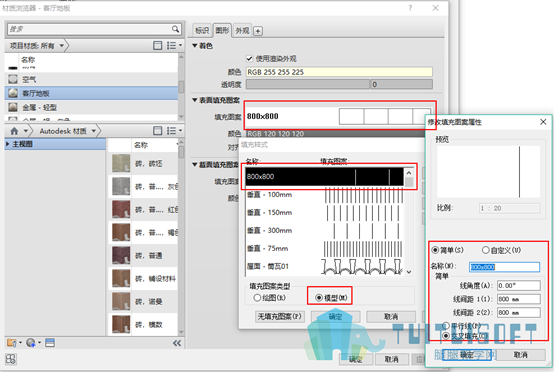The height and width of the screenshot is (372, 554).
Task: Select the 自定义(U) radio option
Action: point(485,250)
